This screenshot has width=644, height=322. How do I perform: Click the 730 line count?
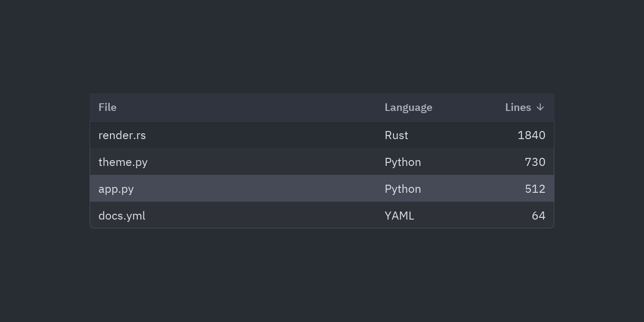[535, 162]
